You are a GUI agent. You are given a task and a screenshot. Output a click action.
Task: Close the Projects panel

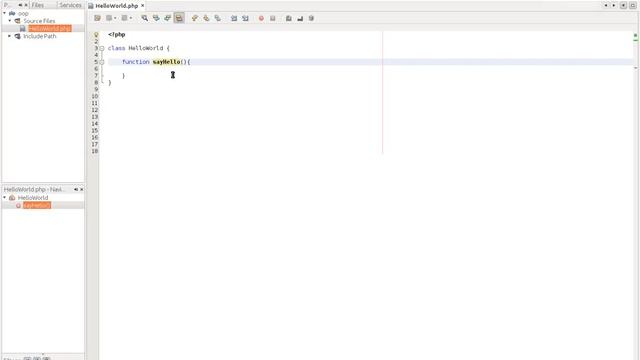coord(26,5)
